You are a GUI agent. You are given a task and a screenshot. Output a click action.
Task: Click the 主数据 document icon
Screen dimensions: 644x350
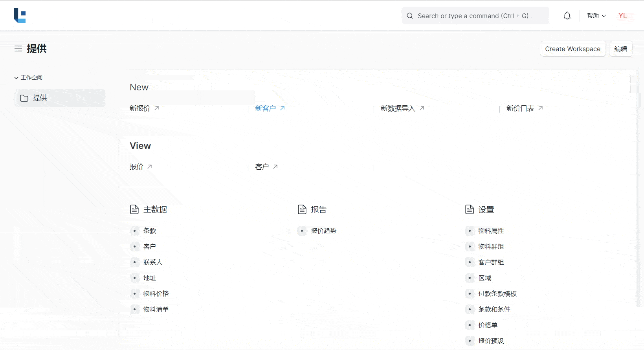[134, 209]
